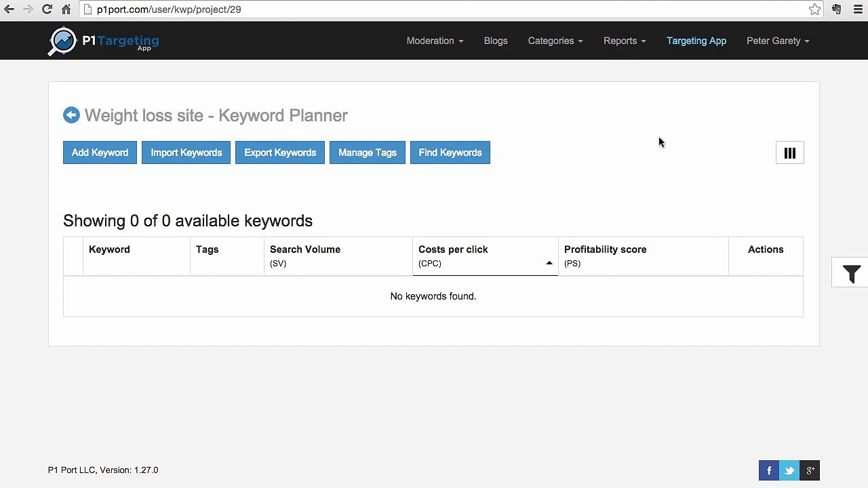Open the Peter Garety user menu
Screen dimensions: 868x488
point(778,41)
